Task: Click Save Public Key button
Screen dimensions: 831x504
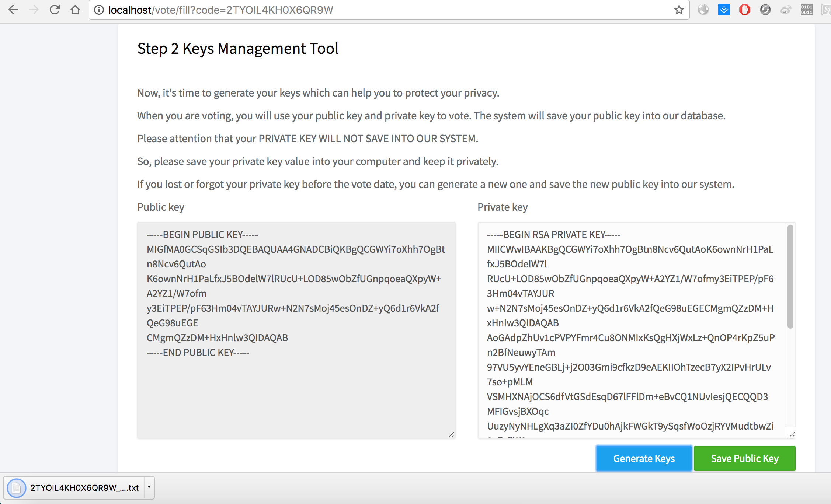Action: pos(744,458)
